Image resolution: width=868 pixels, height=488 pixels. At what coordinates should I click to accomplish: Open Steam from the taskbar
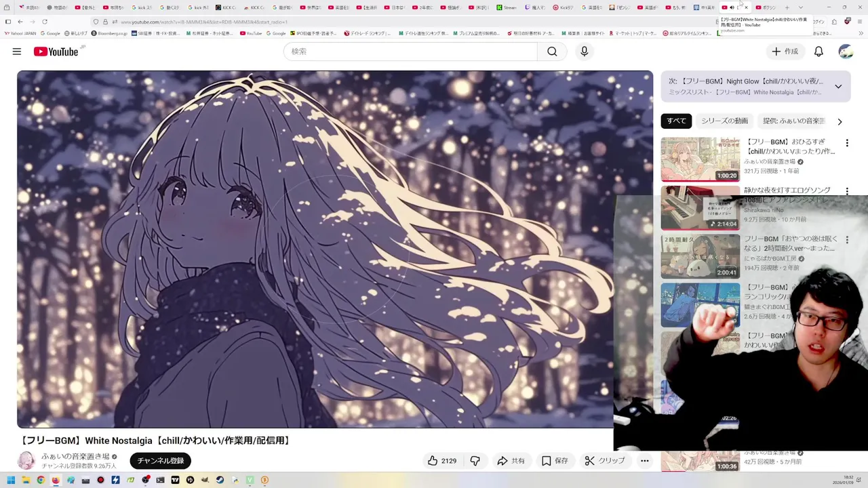click(220, 480)
